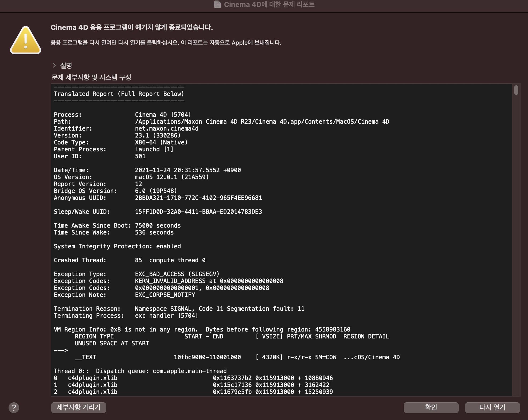Click the Date/Time value '2021-11-24 20:31:57.5552 +0900'
Screen dimensions: 528x420
coord(188,170)
